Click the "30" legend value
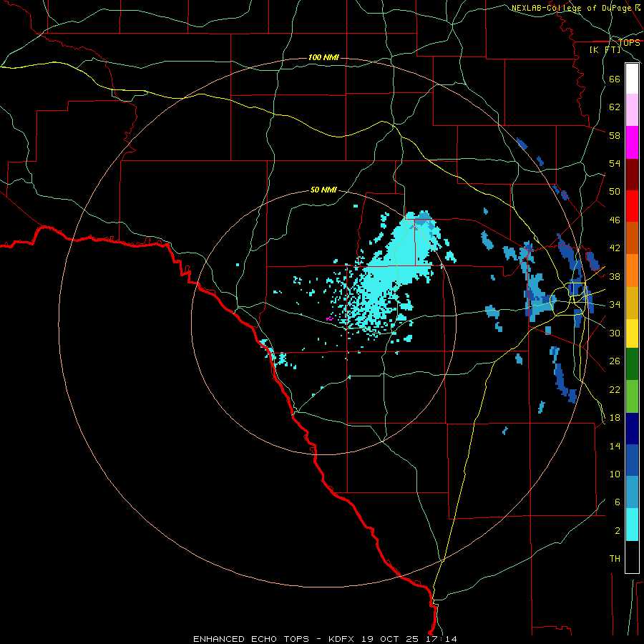The width and height of the screenshot is (644, 644). pos(615,333)
